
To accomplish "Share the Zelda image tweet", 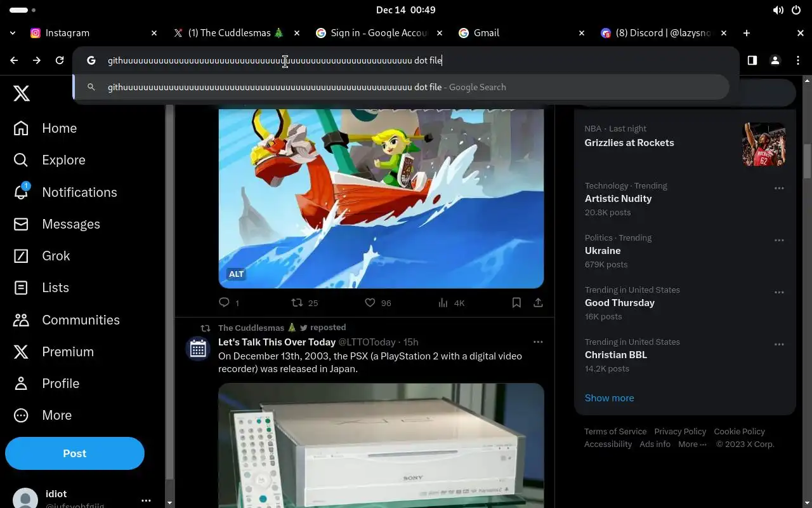I will pos(538,303).
